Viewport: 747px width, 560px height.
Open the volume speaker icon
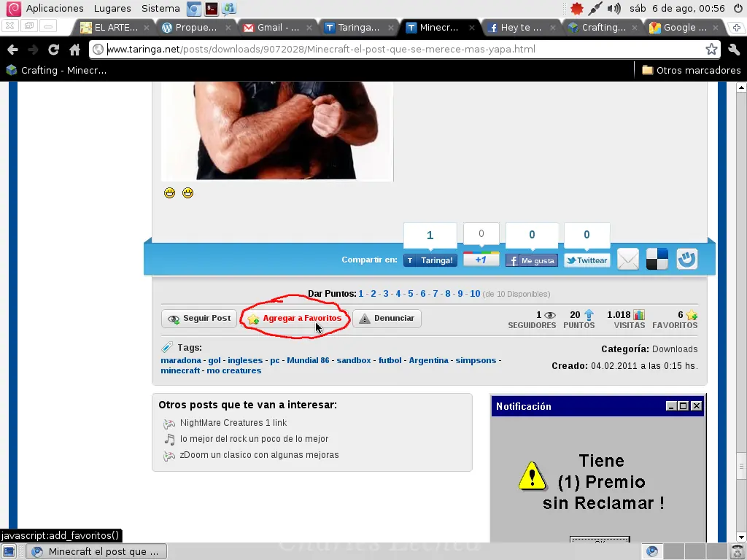614,8
